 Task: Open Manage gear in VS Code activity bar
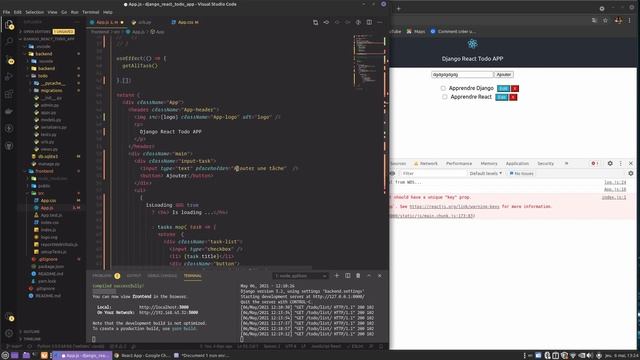pyautogui.click(x=9, y=333)
